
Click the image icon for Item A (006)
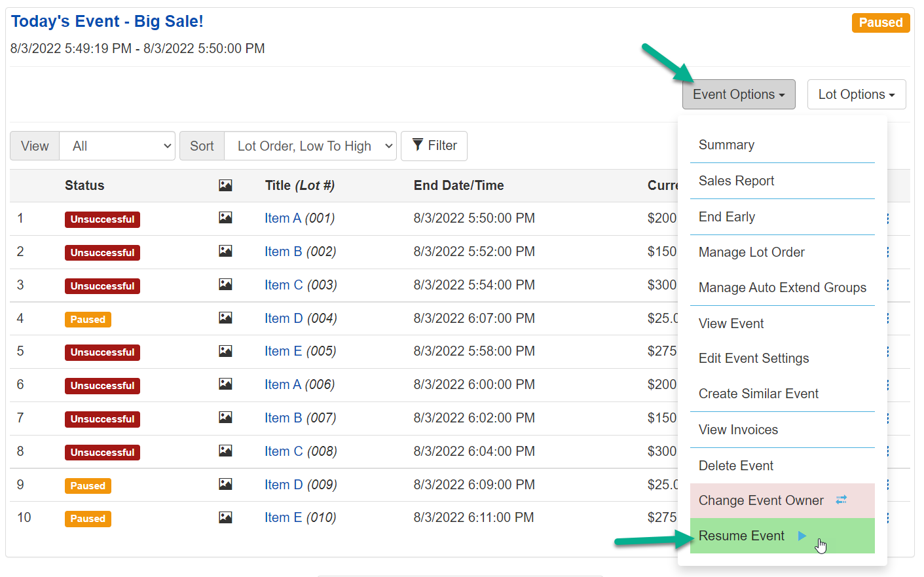[225, 384]
